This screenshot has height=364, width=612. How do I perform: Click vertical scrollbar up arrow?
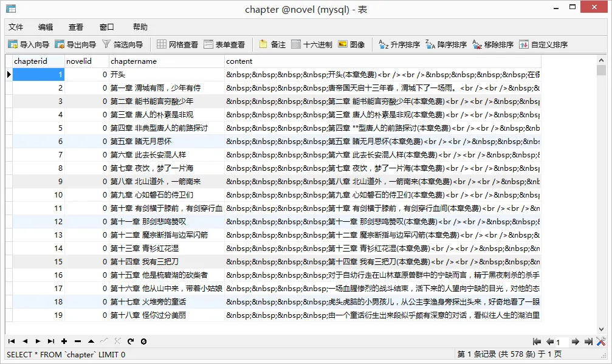point(601,60)
